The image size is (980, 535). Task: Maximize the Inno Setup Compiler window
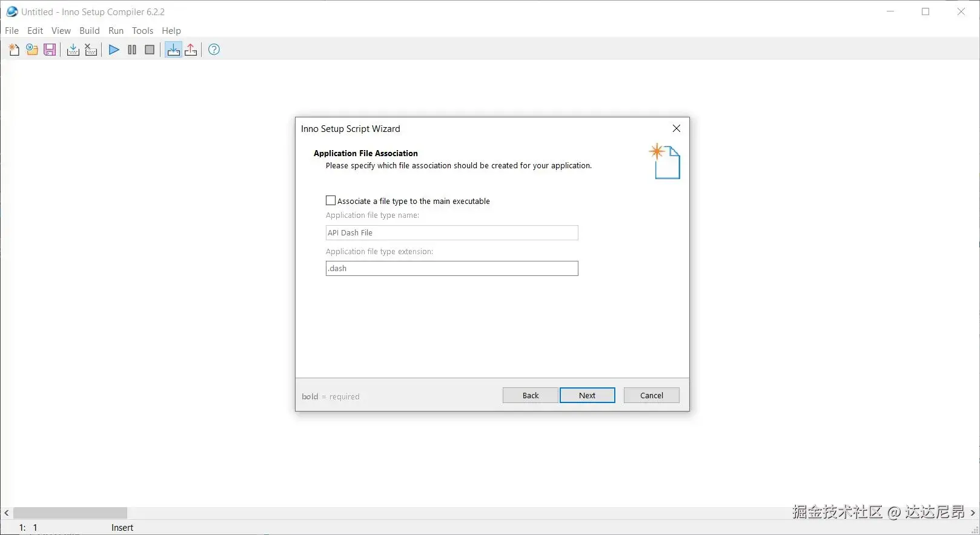click(925, 11)
